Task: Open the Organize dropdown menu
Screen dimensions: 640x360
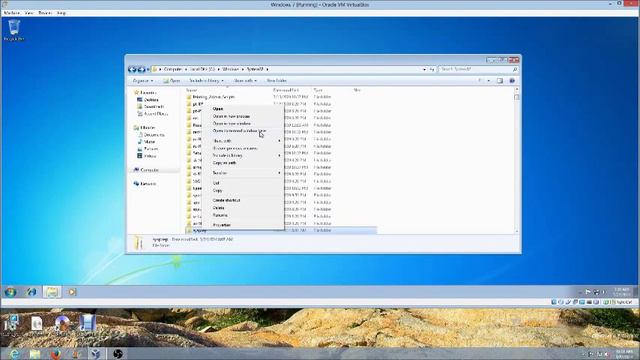Action: [x=143, y=81]
